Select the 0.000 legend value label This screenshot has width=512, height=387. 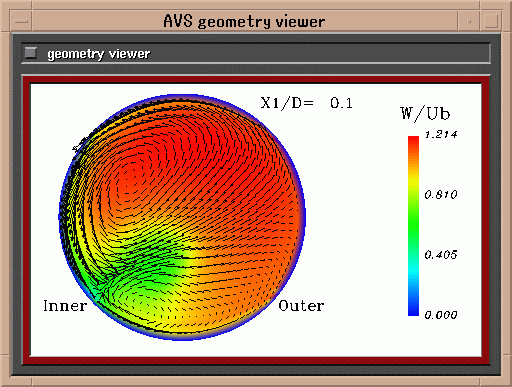[x=441, y=315]
